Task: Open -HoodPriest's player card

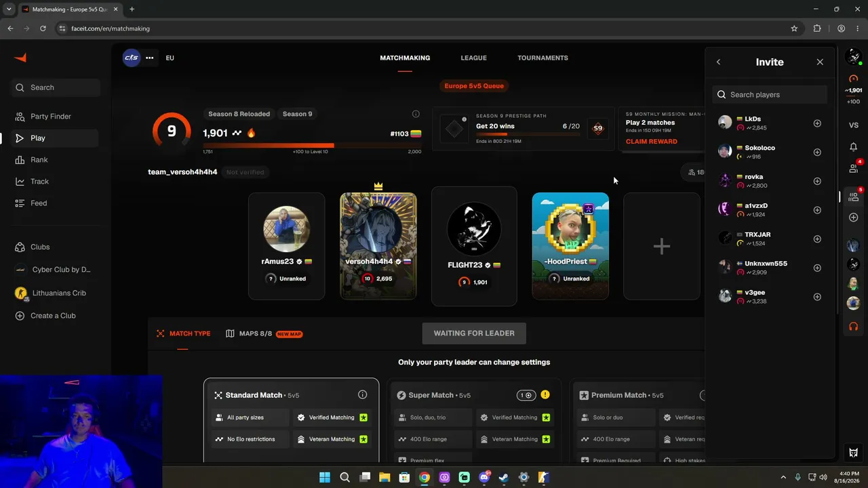Action: click(x=570, y=246)
